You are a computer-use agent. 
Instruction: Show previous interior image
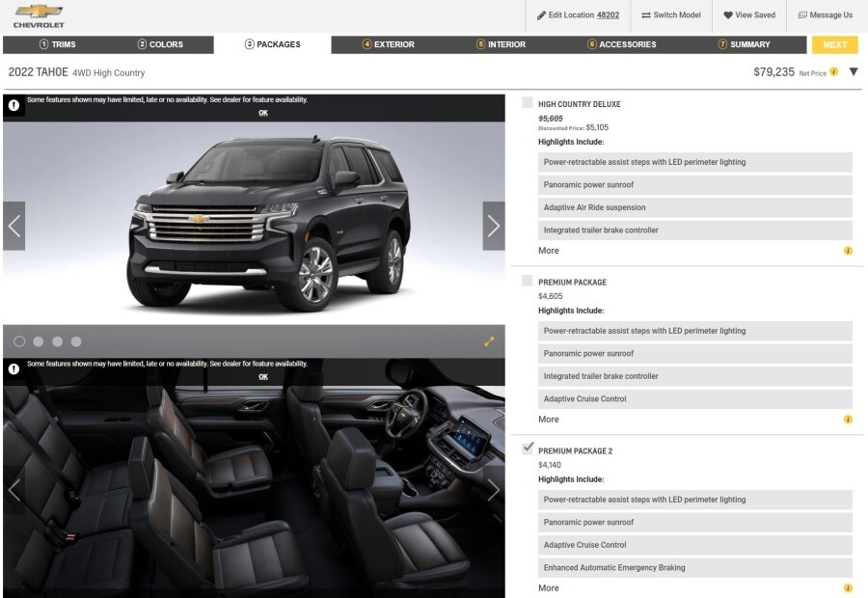coord(14,490)
